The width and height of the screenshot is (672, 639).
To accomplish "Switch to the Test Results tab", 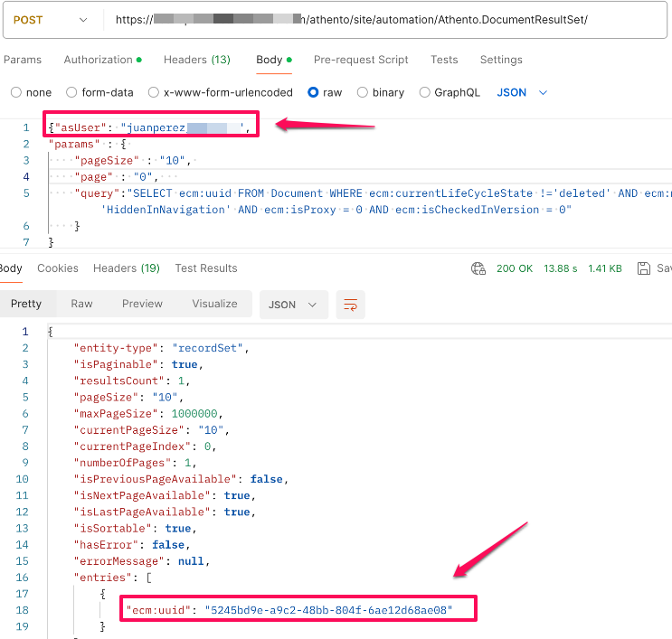I will pyautogui.click(x=206, y=268).
